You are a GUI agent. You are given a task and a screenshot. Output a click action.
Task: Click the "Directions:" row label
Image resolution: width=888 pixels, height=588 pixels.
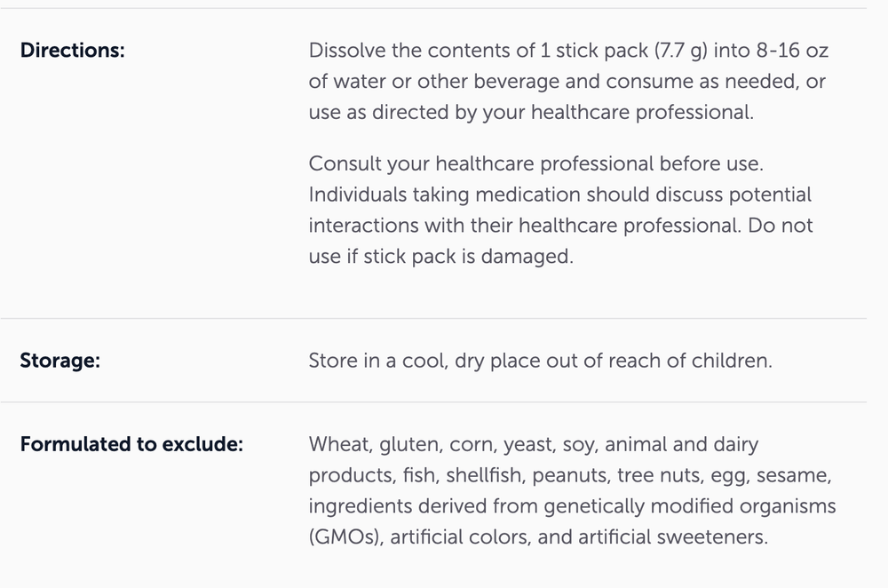72,51
